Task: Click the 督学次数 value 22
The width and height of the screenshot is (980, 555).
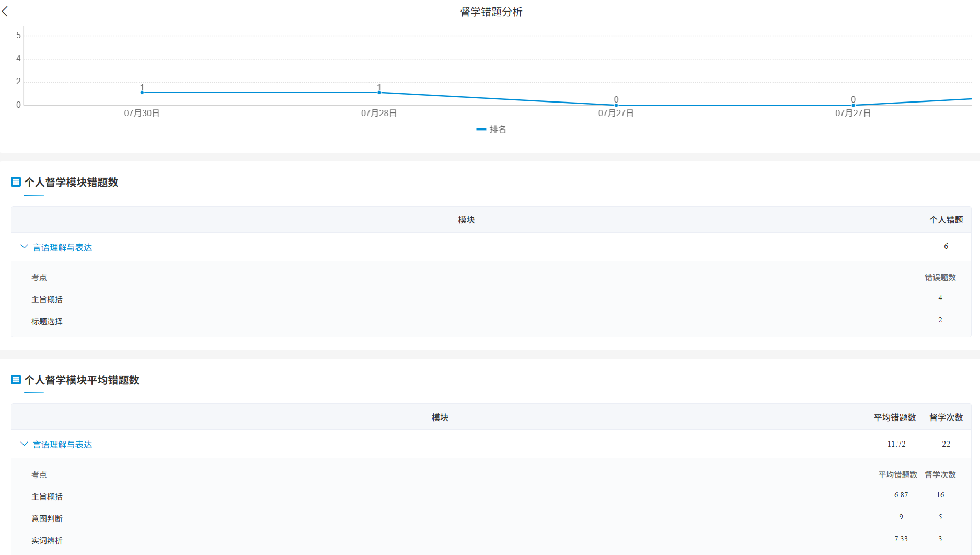Action: pos(946,444)
